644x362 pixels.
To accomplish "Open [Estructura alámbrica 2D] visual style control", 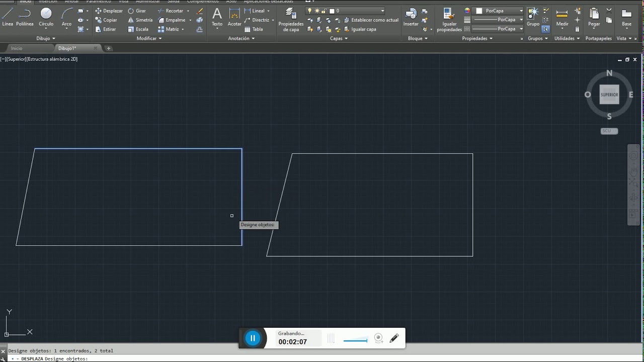I will point(52,59).
